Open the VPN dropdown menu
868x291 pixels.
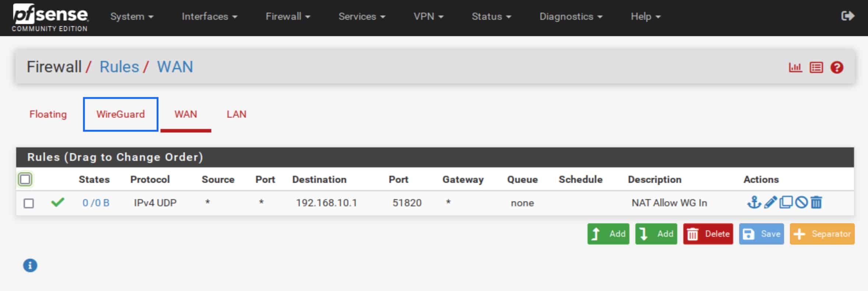[428, 17]
